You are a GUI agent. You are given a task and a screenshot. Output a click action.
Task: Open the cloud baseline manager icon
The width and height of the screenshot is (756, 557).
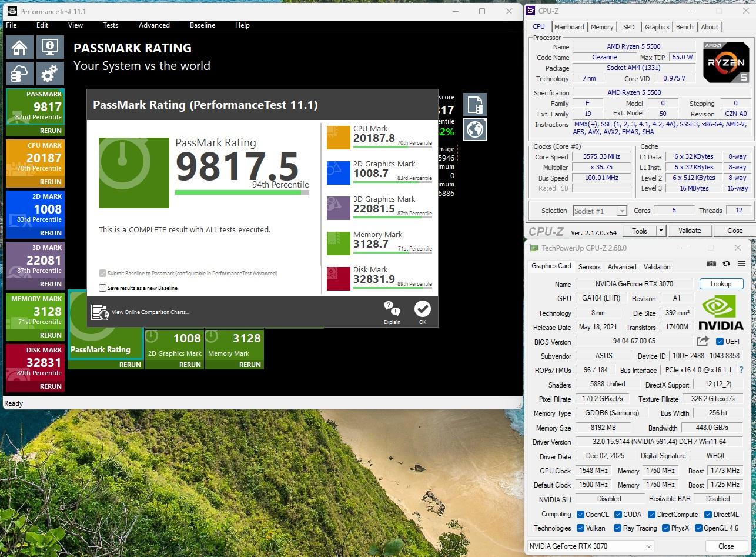pos(19,74)
